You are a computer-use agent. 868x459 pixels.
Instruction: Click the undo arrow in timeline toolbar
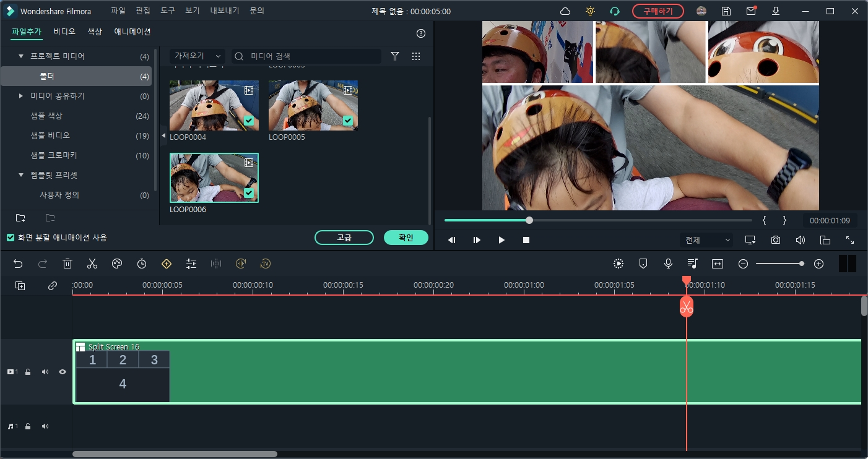(x=18, y=264)
